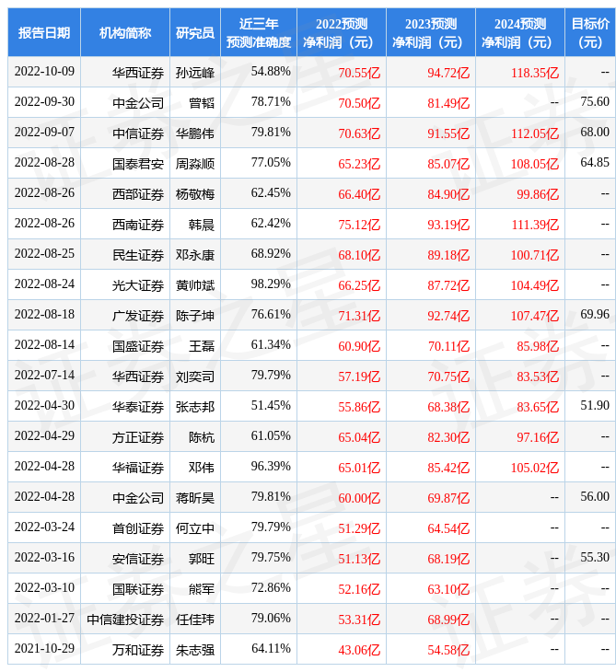Click target price 68.00
Viewport: 616px width, 672px height.
(x=595, y=133)
